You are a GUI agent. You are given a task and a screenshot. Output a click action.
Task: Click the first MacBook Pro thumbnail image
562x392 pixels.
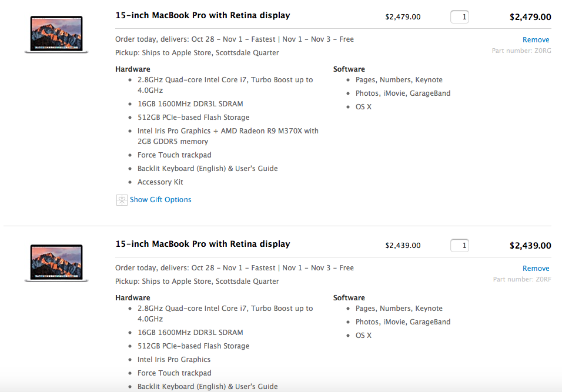56,35
